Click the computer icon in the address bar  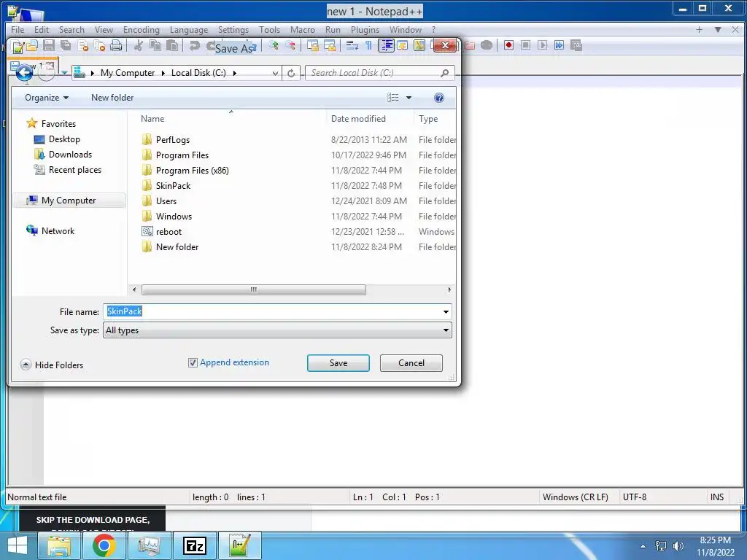80,73
